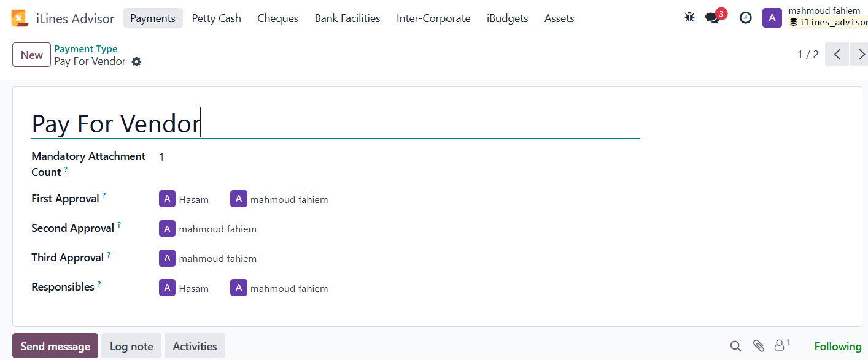The image size is (868, 360).
Task: Click Hasam avatar in First Approval
Action: pyautogui.click(x=167, y=199)
